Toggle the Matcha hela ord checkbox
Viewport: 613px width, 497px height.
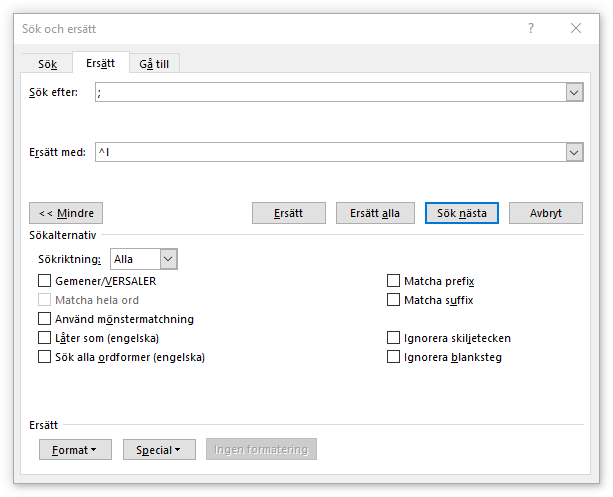click(45, 300)
